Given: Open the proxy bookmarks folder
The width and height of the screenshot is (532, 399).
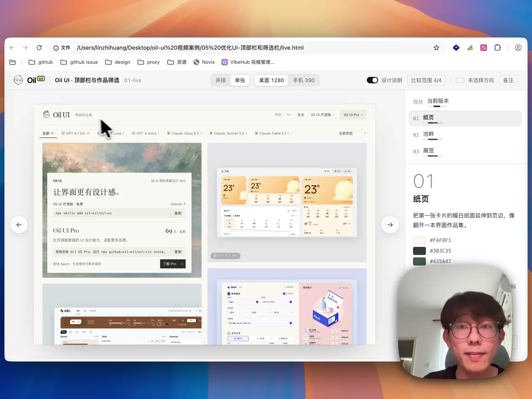Looking at the screenshot, I should pos(149,62).
